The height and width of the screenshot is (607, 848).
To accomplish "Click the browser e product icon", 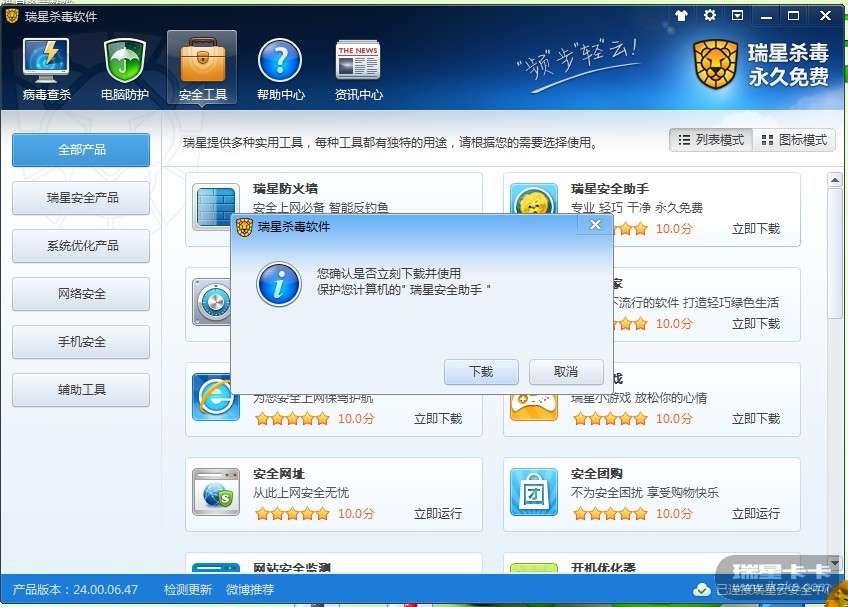I will click(216, 397).
